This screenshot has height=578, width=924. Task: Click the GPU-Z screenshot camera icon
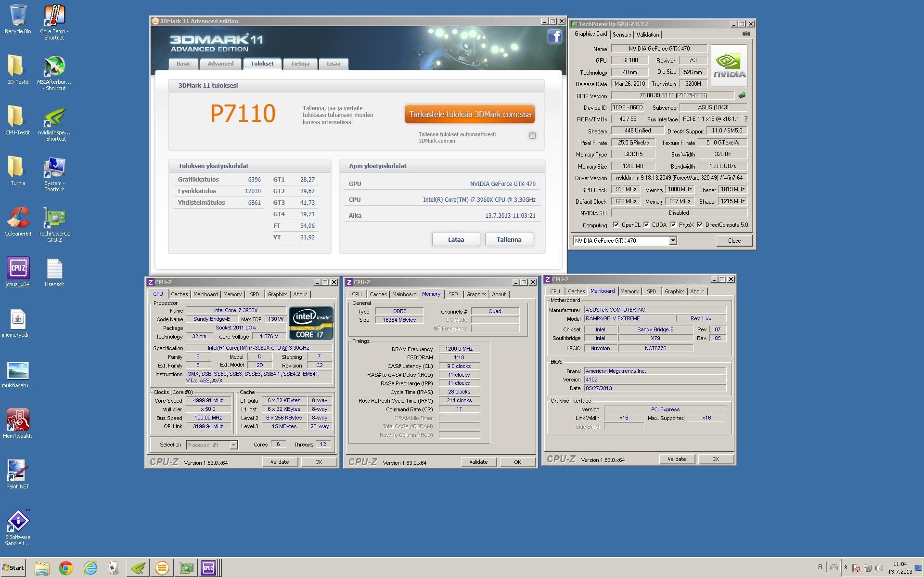pyautogui.click(x=746, y=34)
